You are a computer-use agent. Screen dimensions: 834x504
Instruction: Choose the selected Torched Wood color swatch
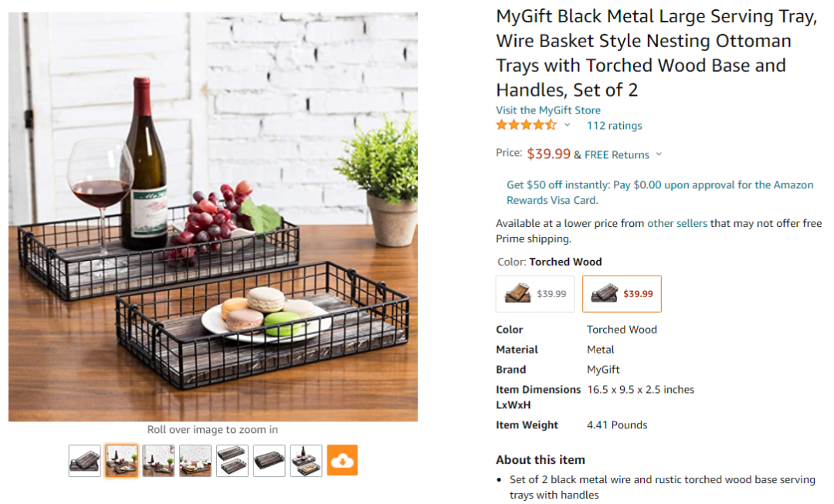tap(622, 294)
